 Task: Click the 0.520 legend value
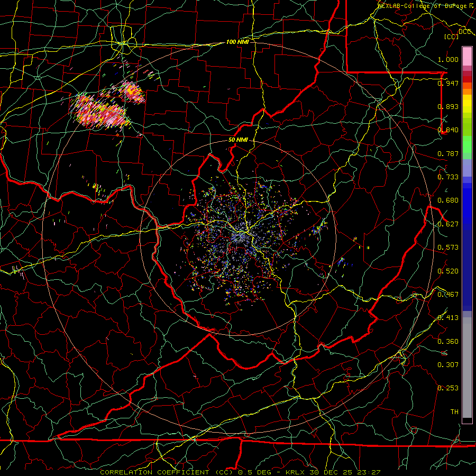(448, 271)
